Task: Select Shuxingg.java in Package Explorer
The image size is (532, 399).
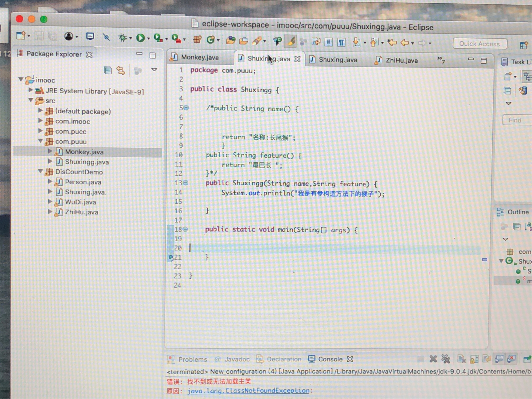Action: 86,162
